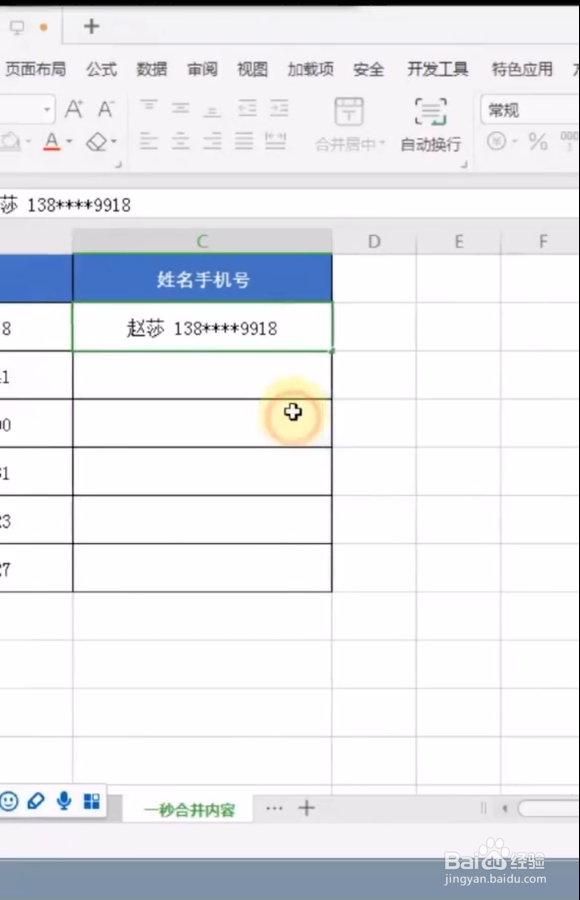Screen dimensions: 580x900
Task: Select the 一秒合并内容 sheet tab
Action: click(190, 810)
